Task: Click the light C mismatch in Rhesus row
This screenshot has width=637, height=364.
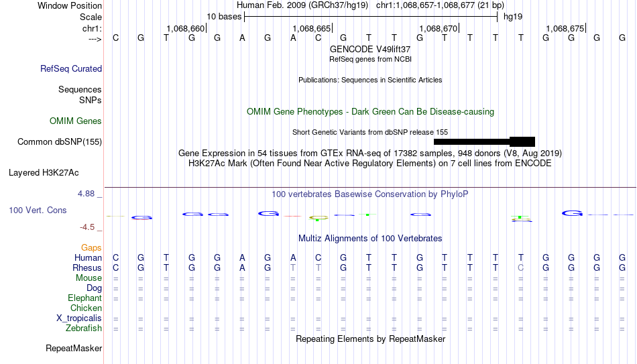Action: (x=521, y=268)
